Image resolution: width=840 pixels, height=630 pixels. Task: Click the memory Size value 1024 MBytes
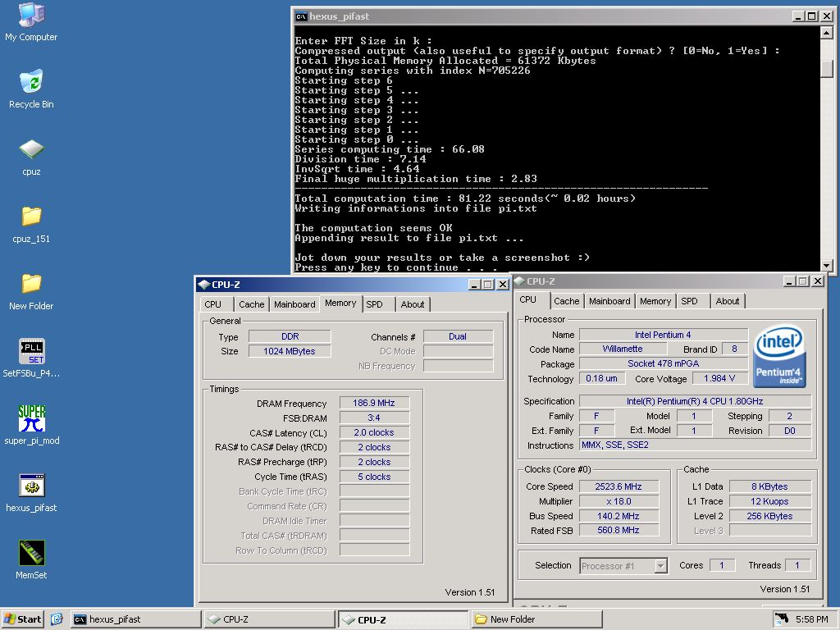pyautogui.click(x=290, y=351)
